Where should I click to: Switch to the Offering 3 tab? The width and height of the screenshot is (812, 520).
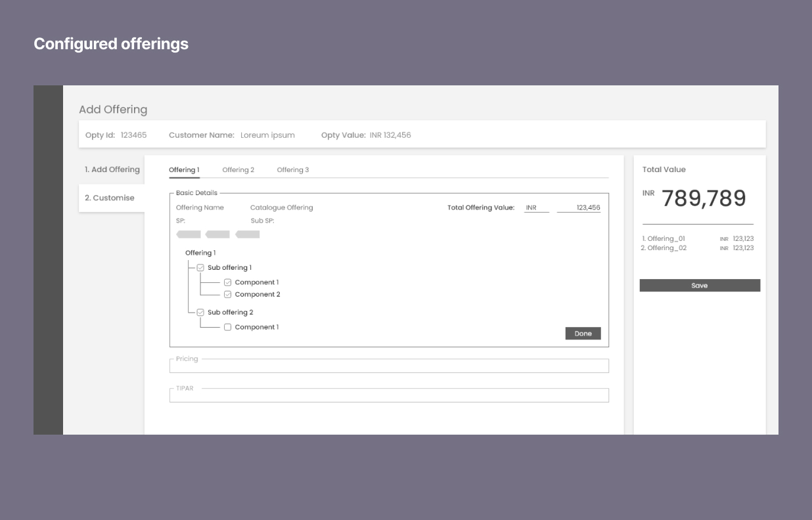click(292, 170)
